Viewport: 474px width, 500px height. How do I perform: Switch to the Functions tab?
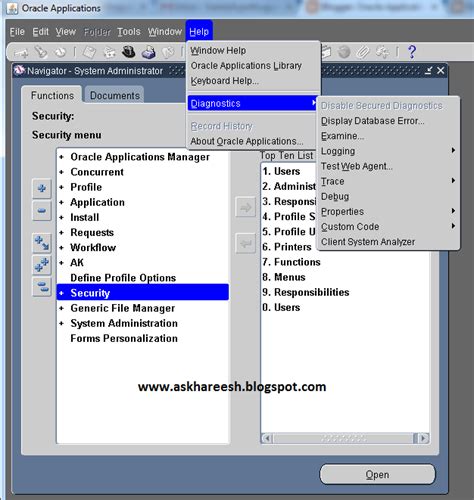coord(52,95)
